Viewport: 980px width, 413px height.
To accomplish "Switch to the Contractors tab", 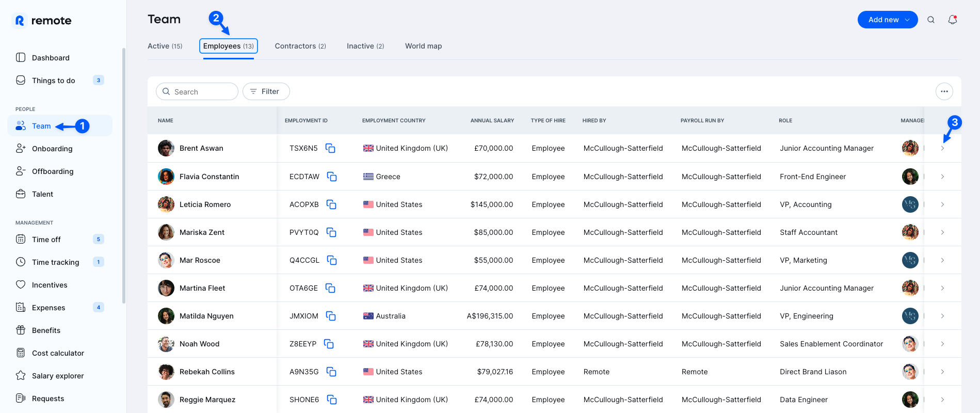I will tap(300, 46).
